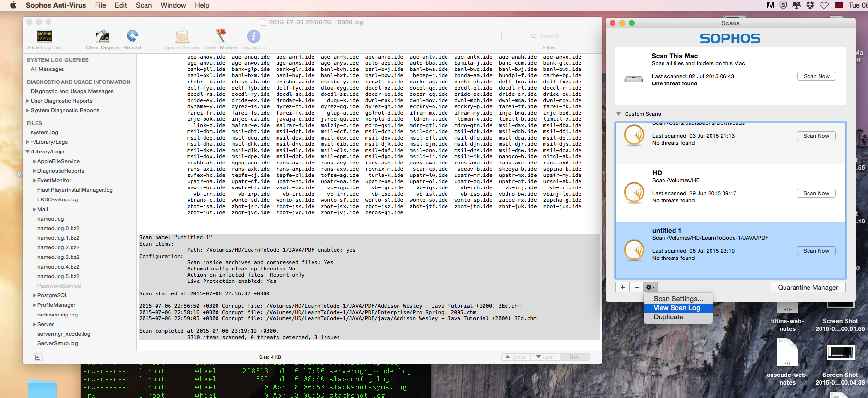
Task: Click the Ignore Sender toolbar icon
Action: tap(182, 36)
